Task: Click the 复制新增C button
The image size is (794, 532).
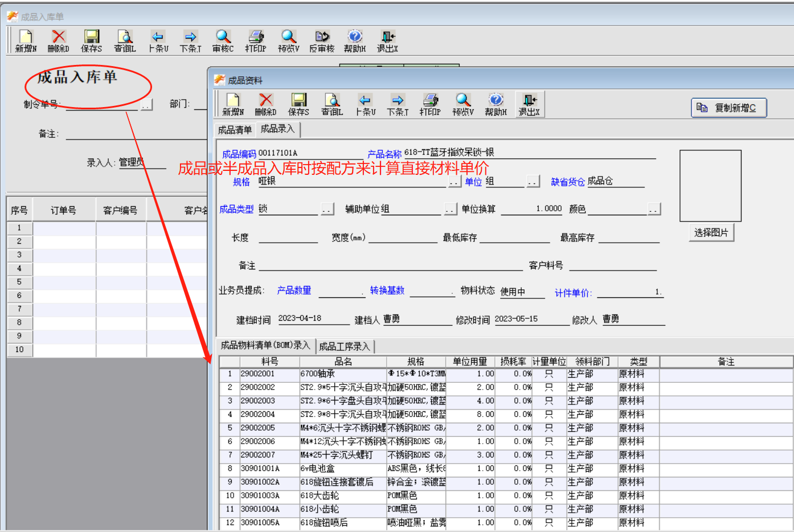Action: point(729,108)
